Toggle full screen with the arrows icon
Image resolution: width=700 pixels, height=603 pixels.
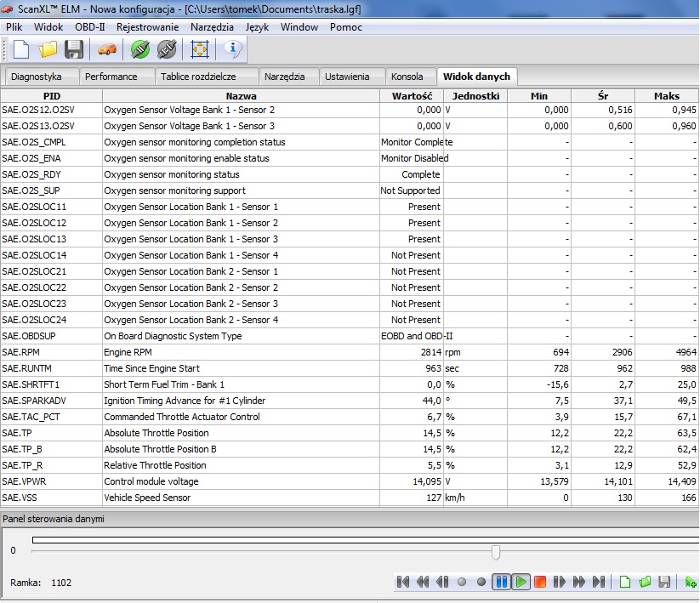[x=199, y=49]
